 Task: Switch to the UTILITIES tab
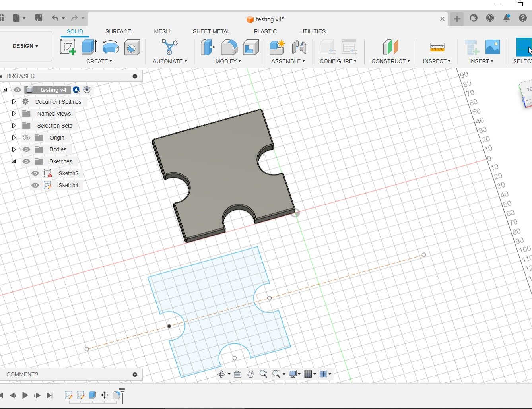point(313,31)
